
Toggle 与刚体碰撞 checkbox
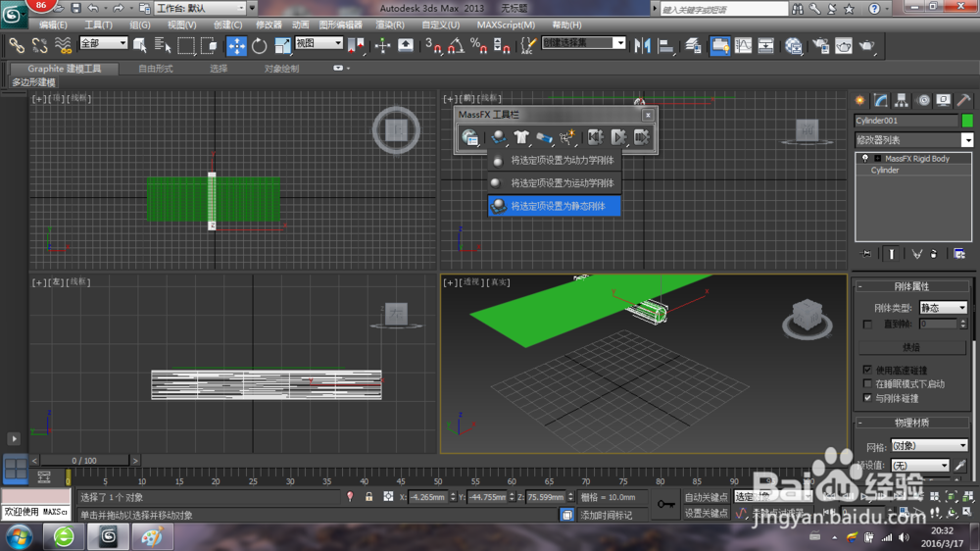click(867, 398)
